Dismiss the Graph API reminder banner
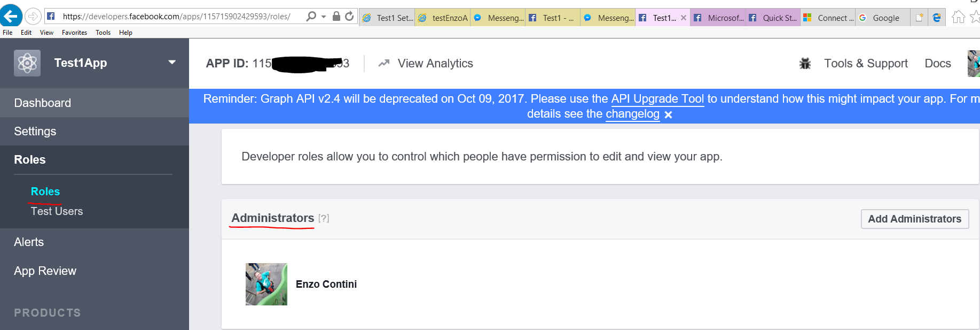This screenshot has width=980, height=330. 668,115
